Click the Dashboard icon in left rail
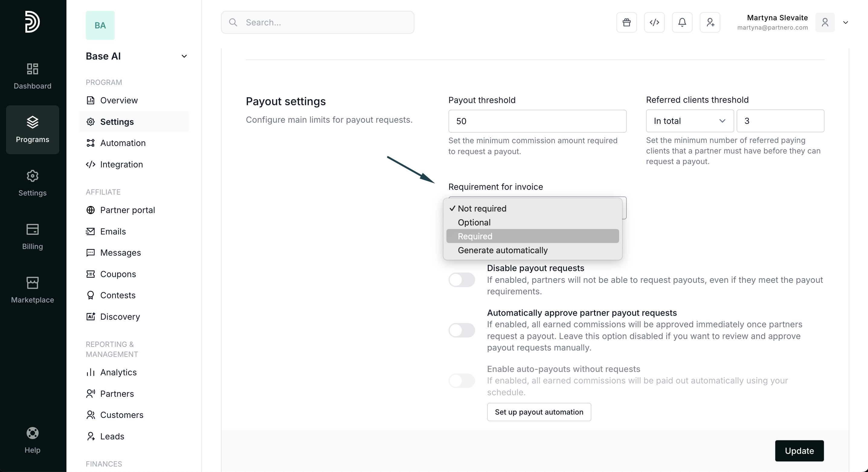Viewport: 868px width, 472px height. (x=32, y=76)
